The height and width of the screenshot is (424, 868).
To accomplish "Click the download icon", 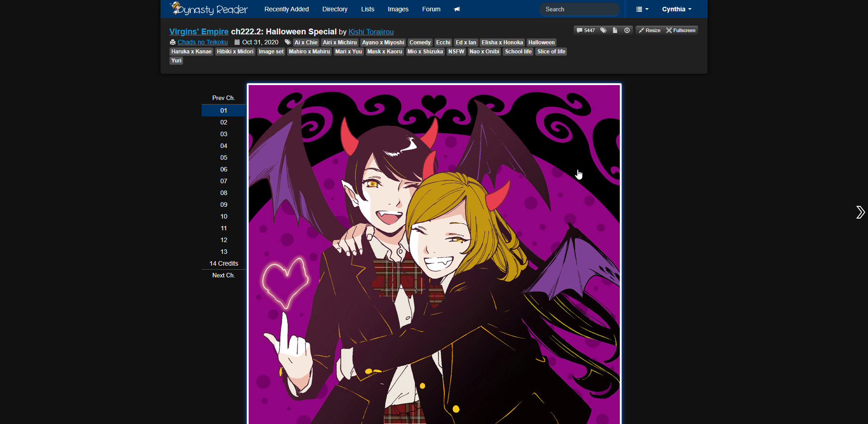I will click(x=627, y=30).
